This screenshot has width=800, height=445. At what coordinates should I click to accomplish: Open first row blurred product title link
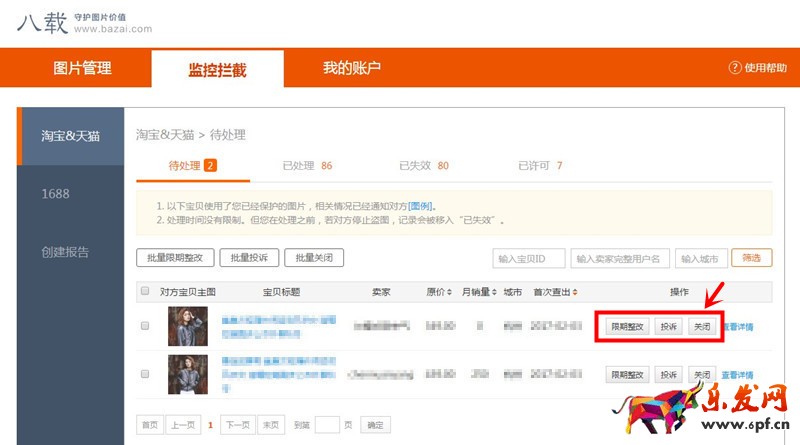coord(279,327)
